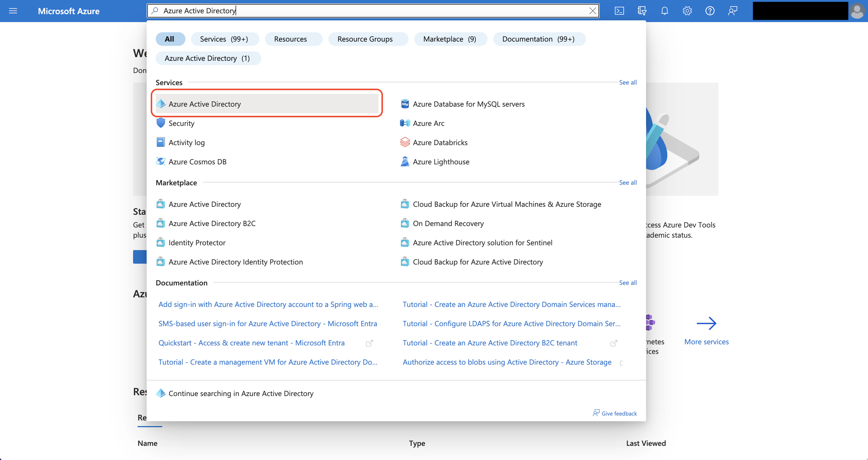868x460 pixels.
Task: Open Azure Active Directory service result
Action: (x=267, y=104)
